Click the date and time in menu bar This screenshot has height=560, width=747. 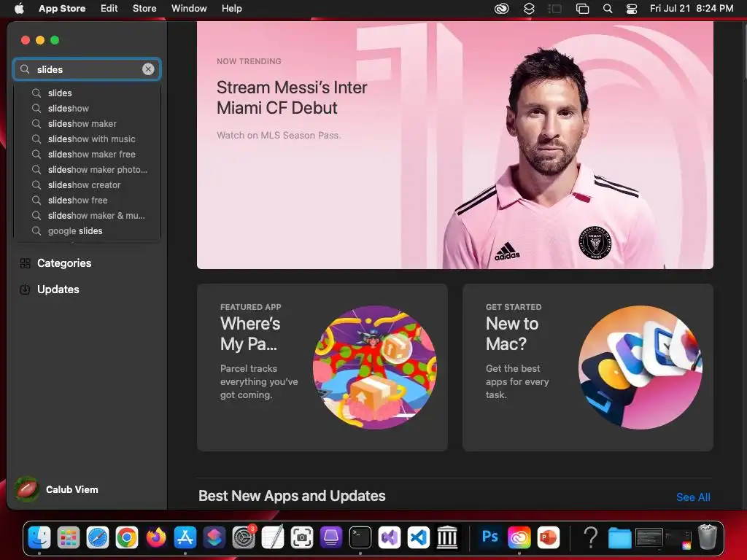click(692, 8)
